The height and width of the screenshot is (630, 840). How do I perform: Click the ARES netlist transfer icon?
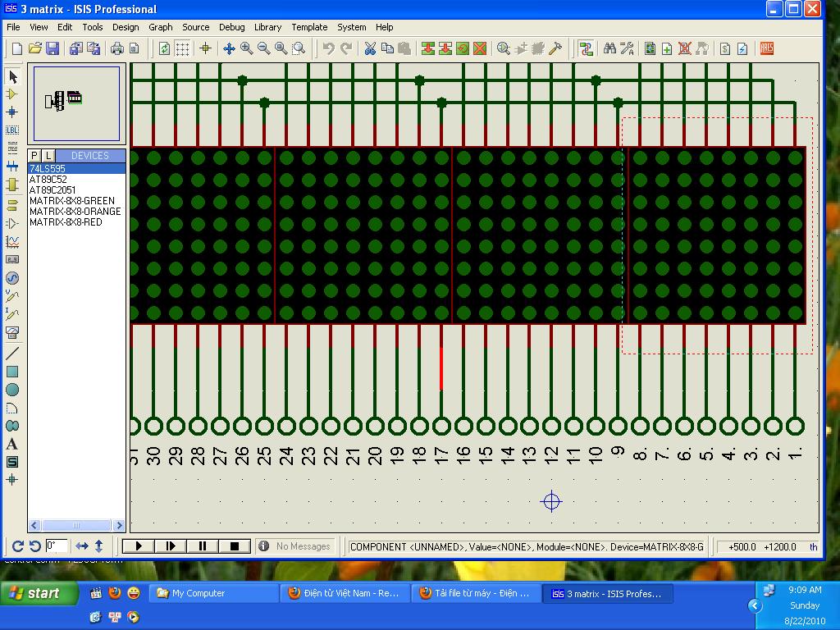[767, 49]
